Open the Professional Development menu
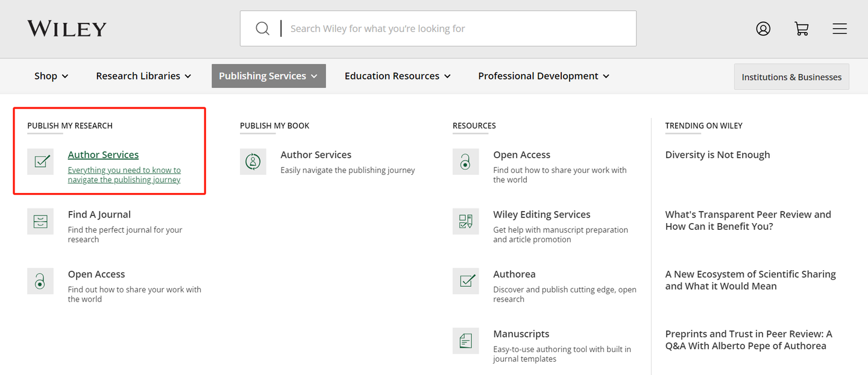 point(543,76)
